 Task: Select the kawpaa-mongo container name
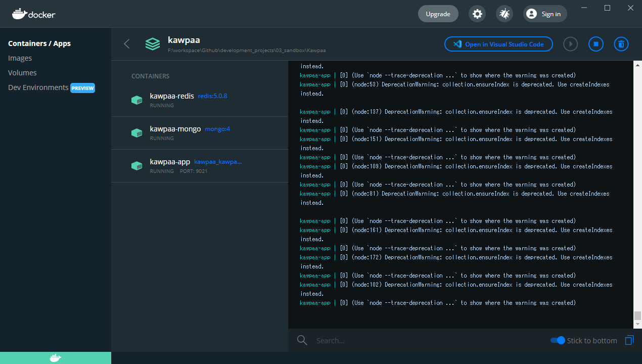pyautogui.click(x=175, y=128)
